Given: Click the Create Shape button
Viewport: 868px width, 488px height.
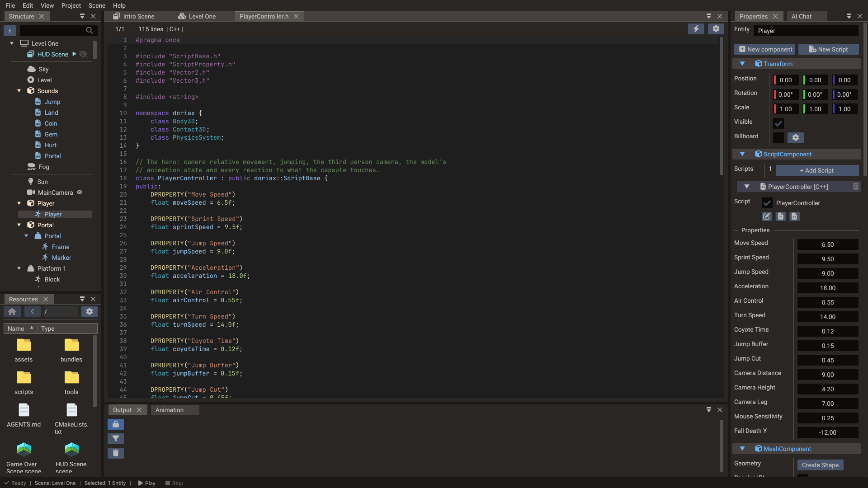Looking at the screenshot, I should [x=820, y=465].
